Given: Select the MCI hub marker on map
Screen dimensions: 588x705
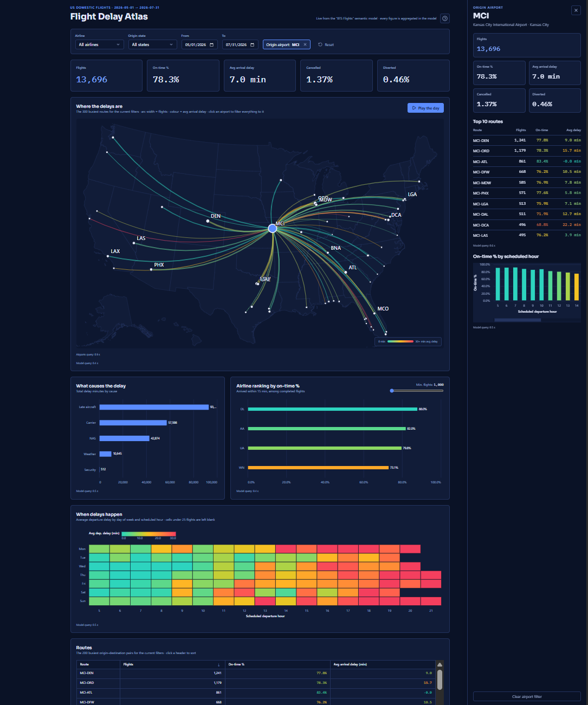Looking at the screenshot, I should point(273,228).
